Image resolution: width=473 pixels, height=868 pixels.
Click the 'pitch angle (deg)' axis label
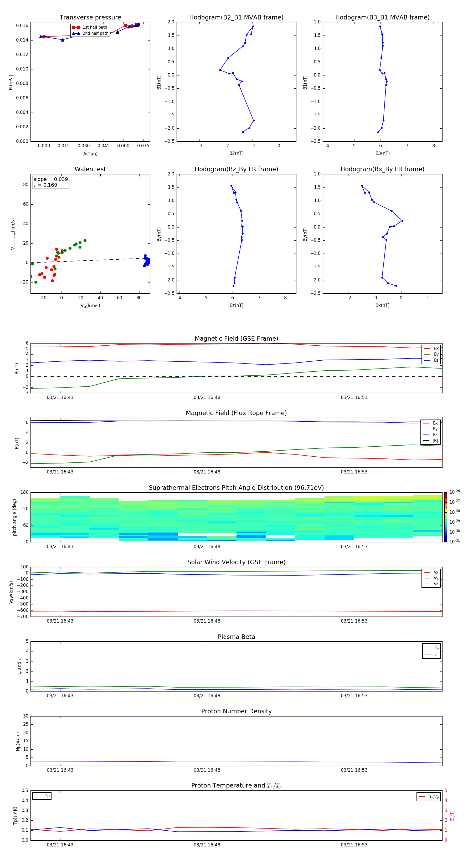click(x=15, y=517)
